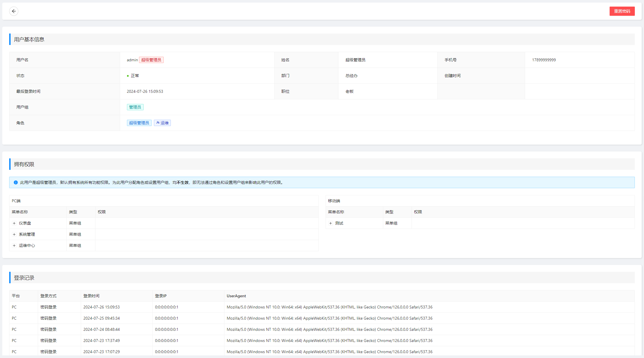Screen dimensions: 644x358
Task: Expand the 运维中心 menu group row
Action: click(x=14, y=245)
